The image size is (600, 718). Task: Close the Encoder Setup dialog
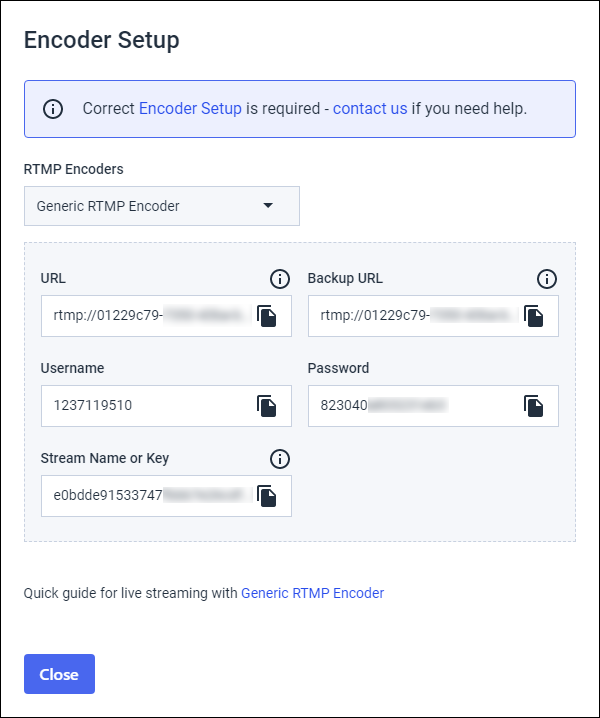60,674
